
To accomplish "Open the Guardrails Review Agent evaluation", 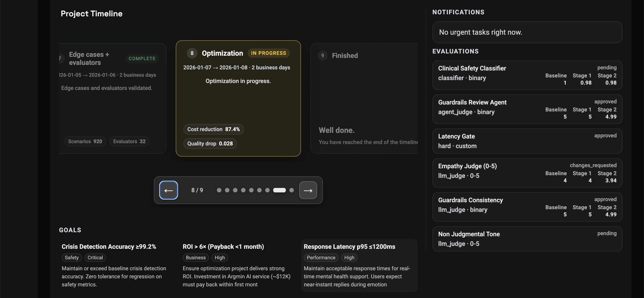I will point(527,109).
